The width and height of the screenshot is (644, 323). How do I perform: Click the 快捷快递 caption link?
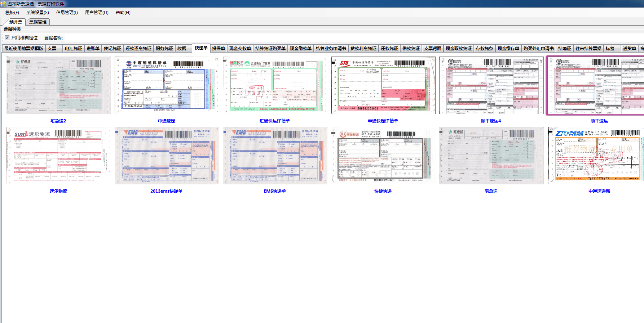383,191
